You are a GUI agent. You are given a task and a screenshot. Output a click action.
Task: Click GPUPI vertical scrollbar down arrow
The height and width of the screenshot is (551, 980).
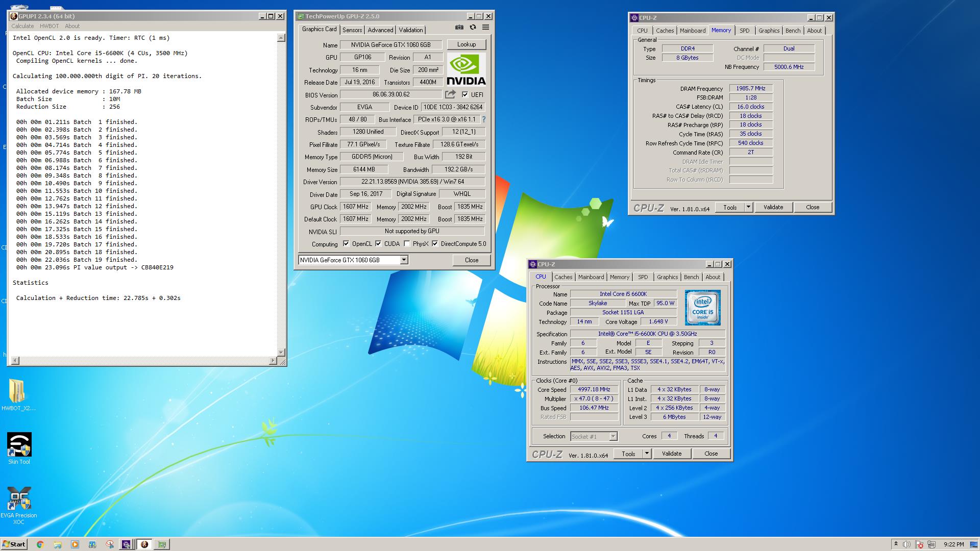pyautogui.click(x=281, y=353)
